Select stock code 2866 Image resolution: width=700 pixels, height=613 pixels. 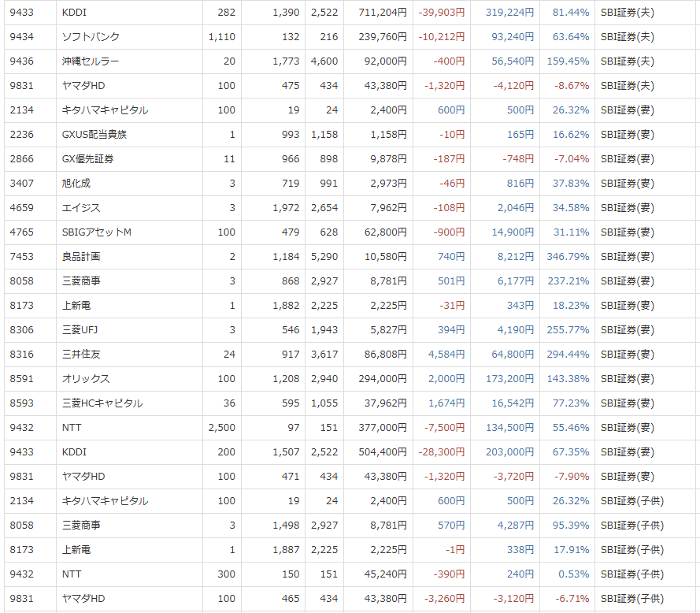[x=21, y=159]
